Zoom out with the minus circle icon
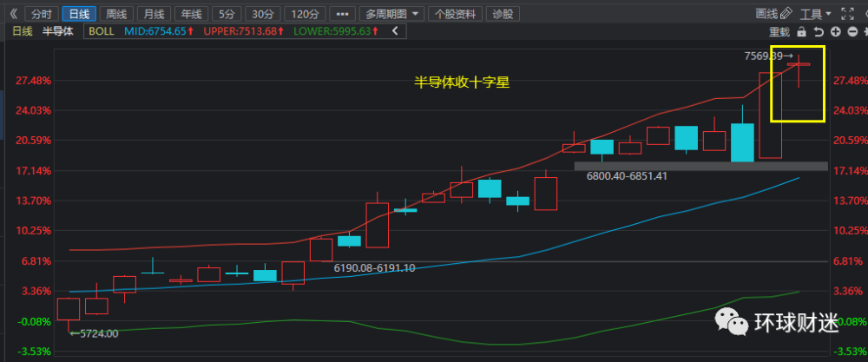Viewport: 868px width, 362px height. pos(853,32)
